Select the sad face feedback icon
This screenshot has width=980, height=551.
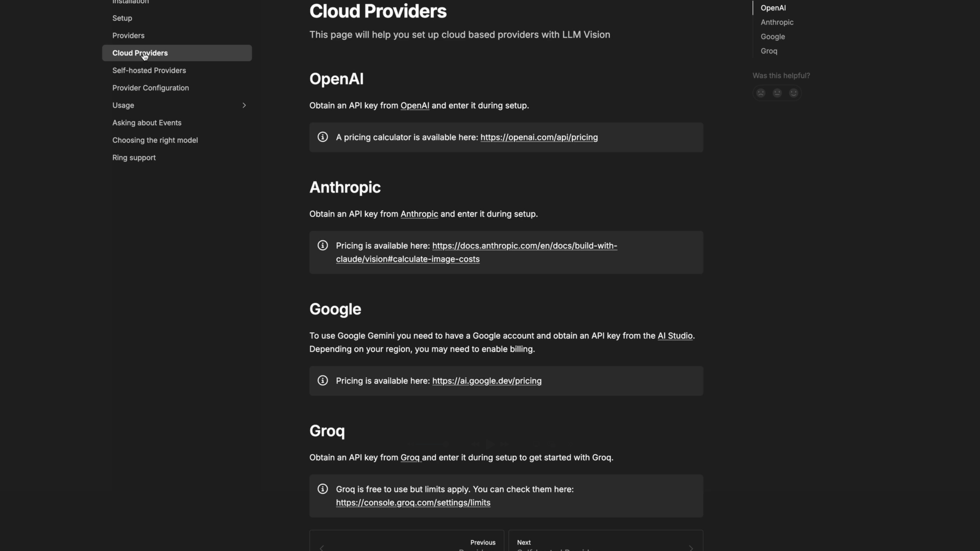click(x=760, y=93)
